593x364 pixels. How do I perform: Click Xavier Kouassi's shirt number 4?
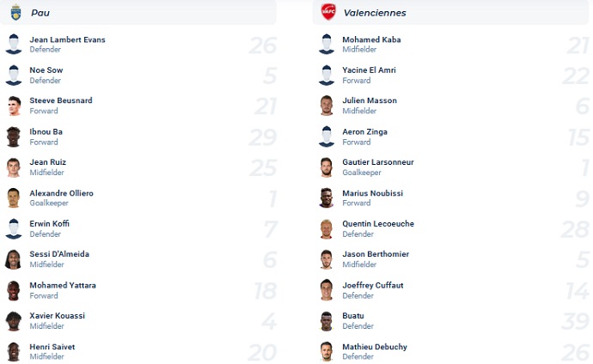[267, 321]
